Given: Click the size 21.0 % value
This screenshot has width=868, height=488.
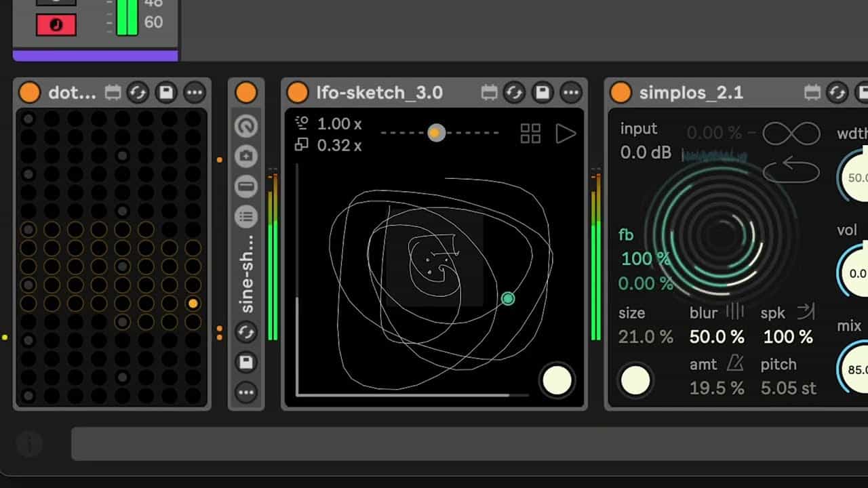Looking at the screenshot, I should click(x=646, y=337).
